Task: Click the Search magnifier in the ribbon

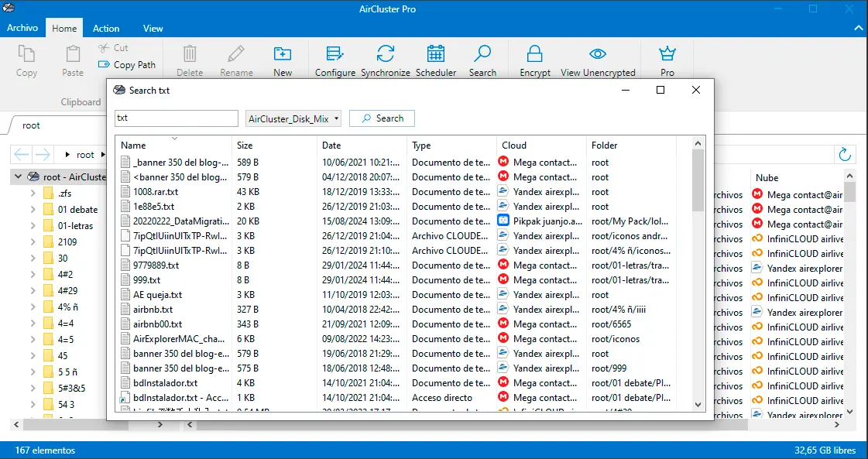Action: coord(482,53)
